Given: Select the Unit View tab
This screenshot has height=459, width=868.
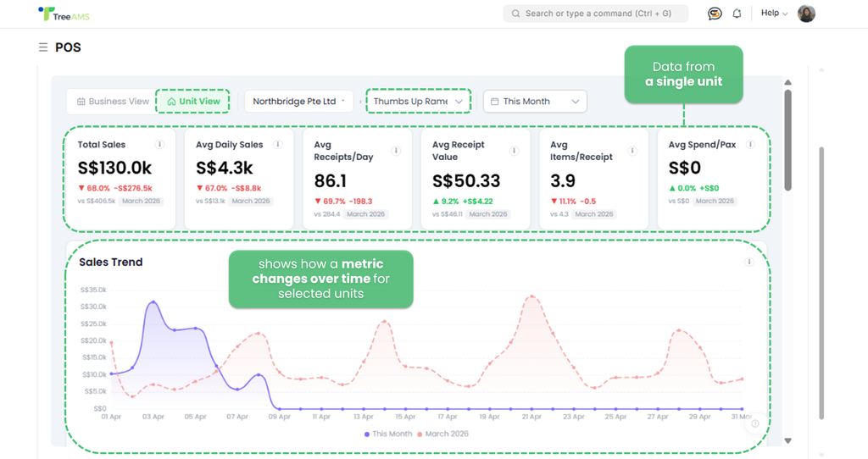Looking at the screenshot, I should 193,102.
